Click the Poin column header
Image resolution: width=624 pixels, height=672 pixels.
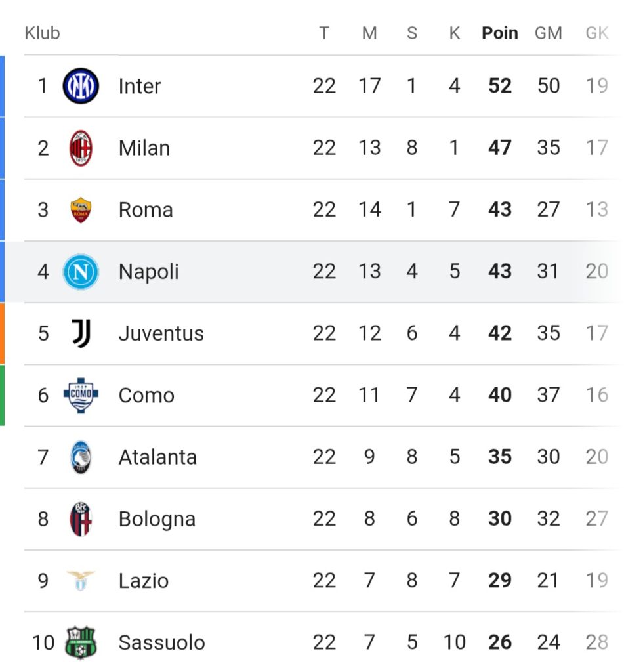tap(500, 33)
